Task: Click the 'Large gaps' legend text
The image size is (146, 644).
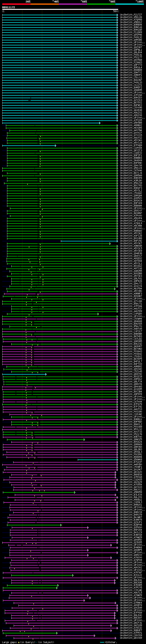Action: point(10,642)
